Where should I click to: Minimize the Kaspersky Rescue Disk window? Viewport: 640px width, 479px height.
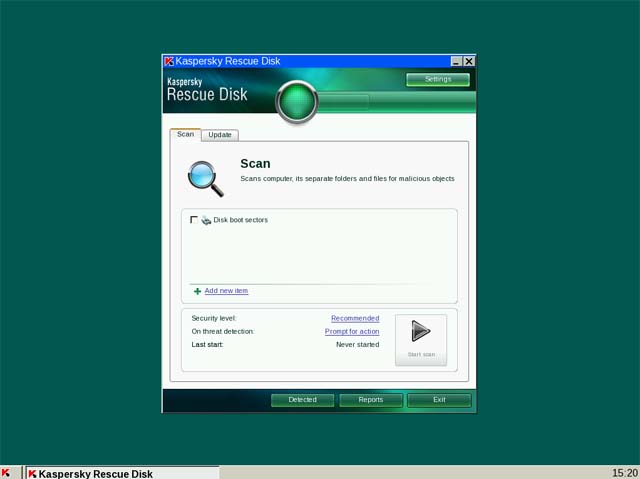click(x=456, y=61)
